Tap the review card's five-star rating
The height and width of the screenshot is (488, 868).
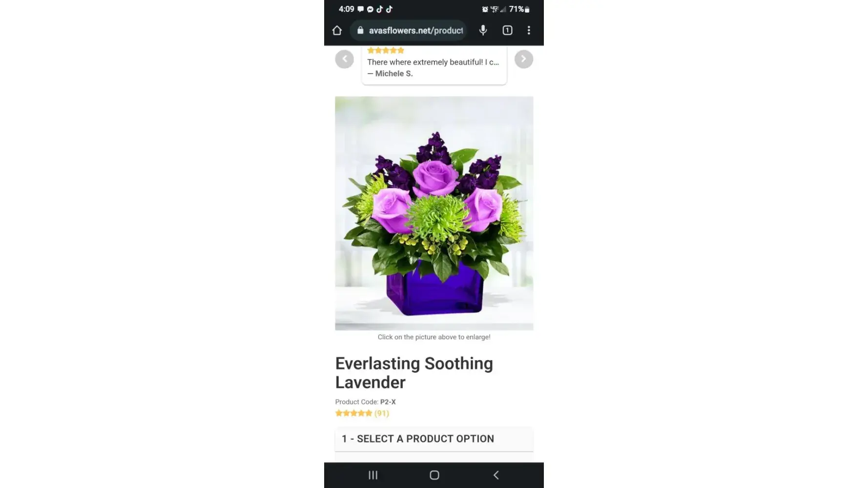pos(386,50)
